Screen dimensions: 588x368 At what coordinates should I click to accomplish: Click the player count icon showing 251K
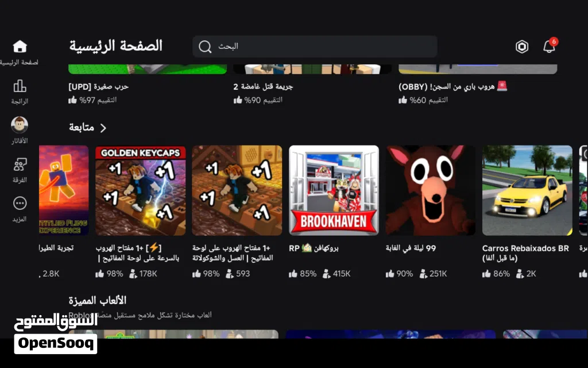(423, 274)
